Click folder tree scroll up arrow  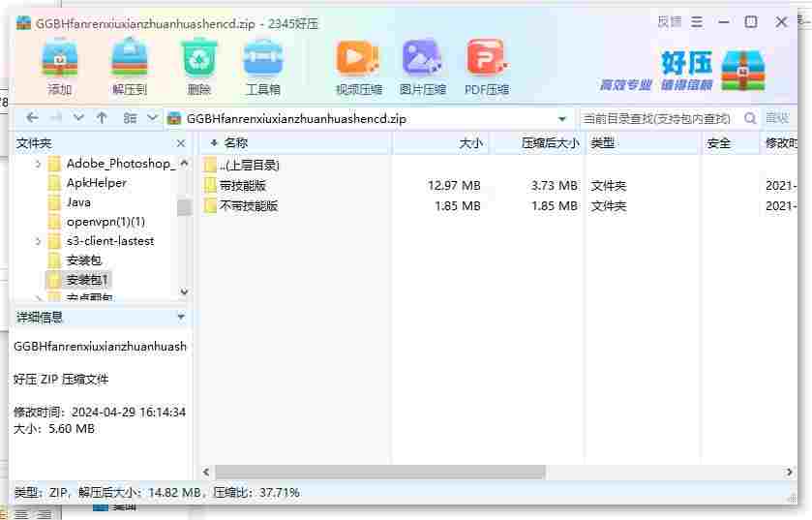click(x=184, y=164)
